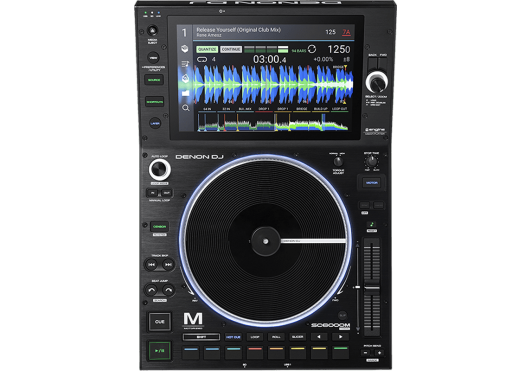The height and width of the screenshot is (371, 530).
Task: Hold the SHIFT button
Action: tap(201, 337)
